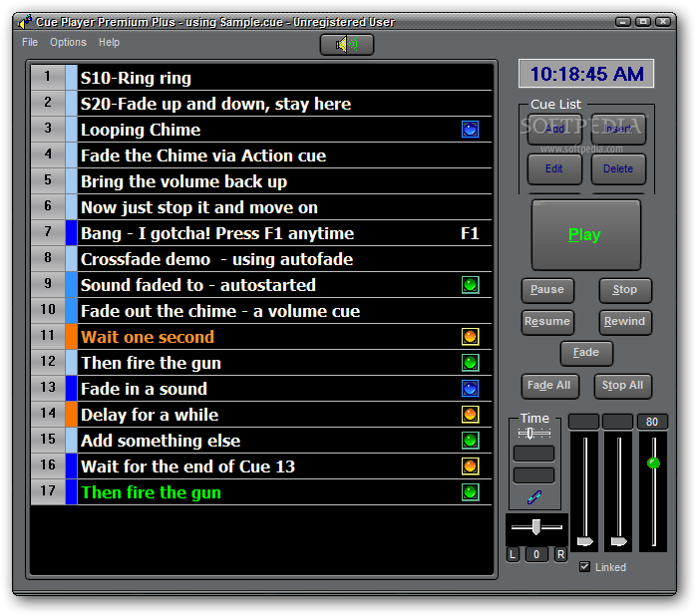Click the green master volume slider knob
The width and height of the screenshot is (697, 616).
click(x=653, y=463)
